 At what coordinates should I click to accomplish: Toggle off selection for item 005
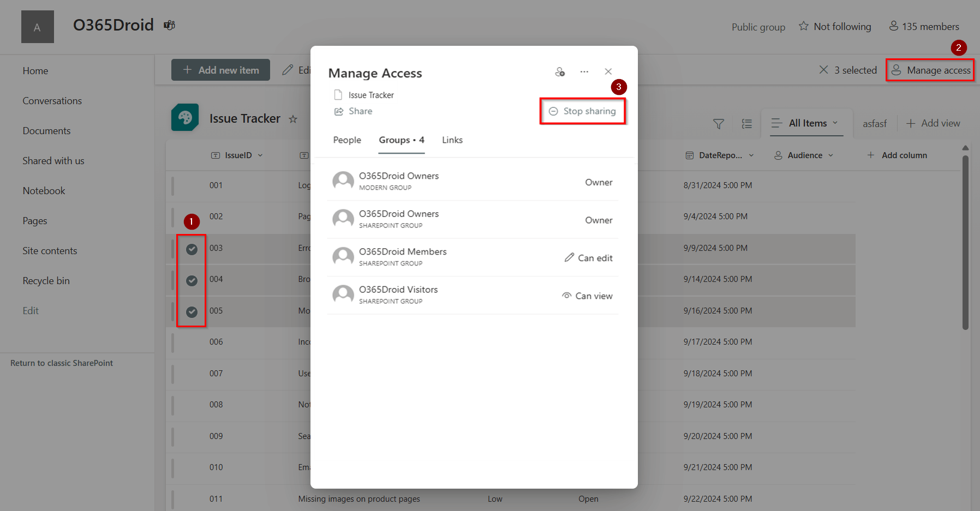click(192, 312)
